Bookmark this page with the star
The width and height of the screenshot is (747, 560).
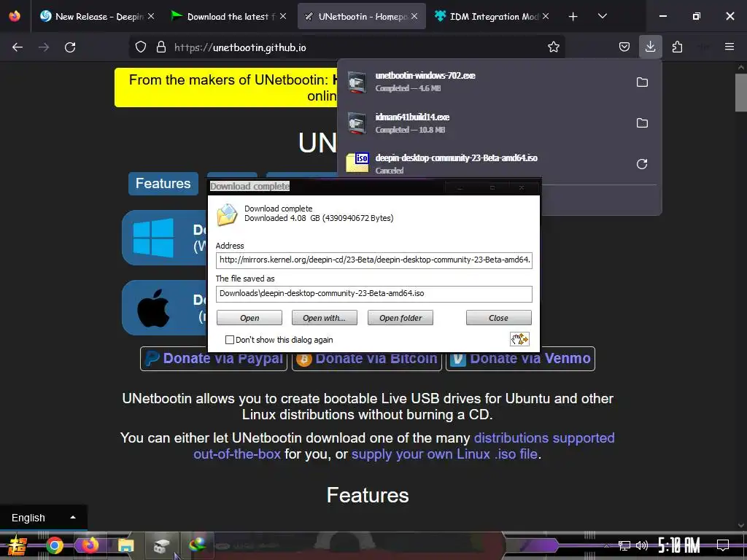coord(553,47)
